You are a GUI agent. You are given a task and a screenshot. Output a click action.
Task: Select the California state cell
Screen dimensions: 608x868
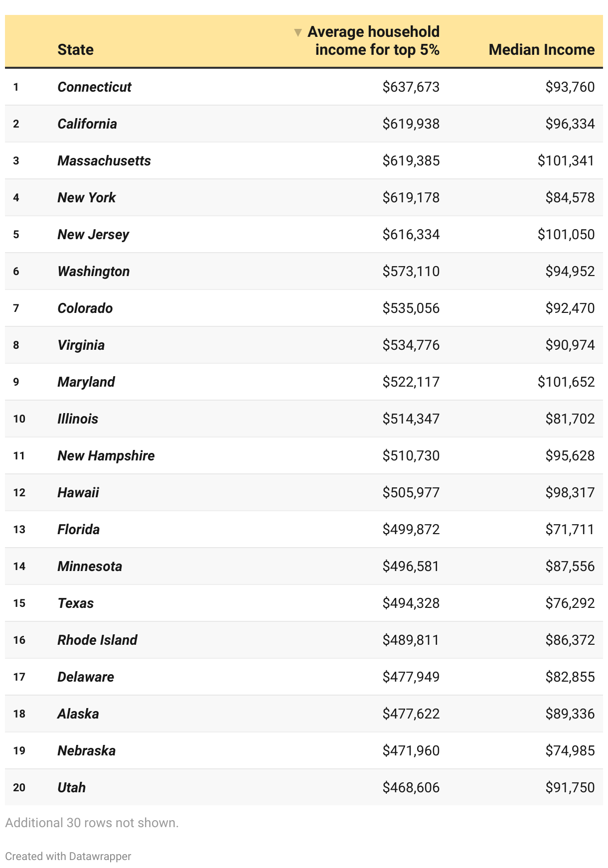tap(87, 124)
